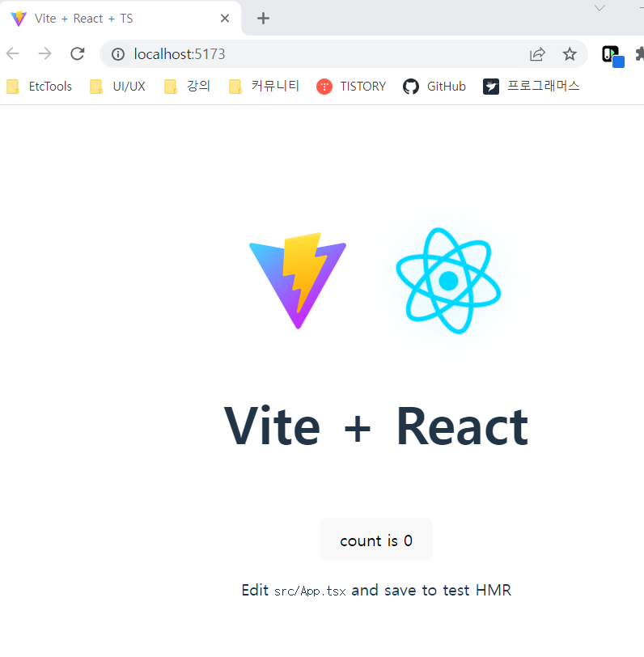Click the Vite logo on the page
Screen dimensions: 644x657
click(x=298, y=281)
